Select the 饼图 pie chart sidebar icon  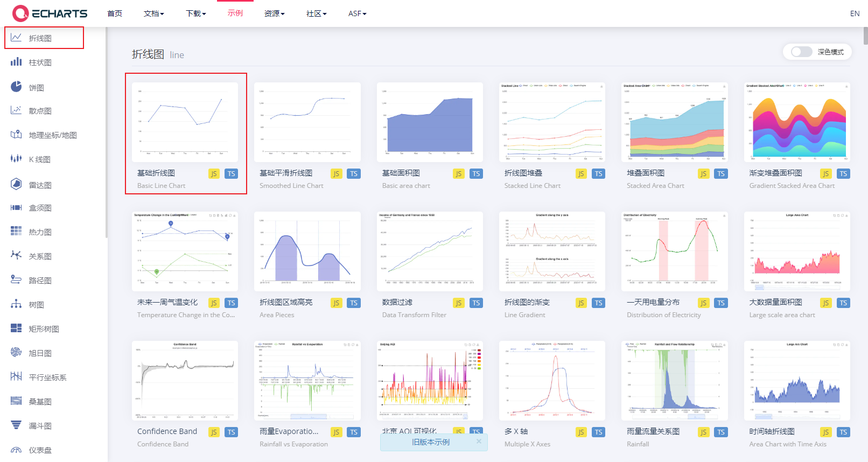click(16, 87)
